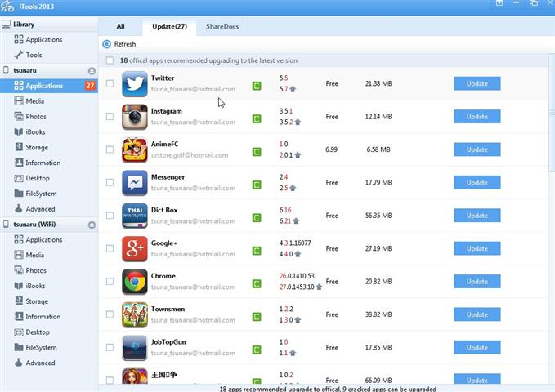
Task: Check the AnimeFC row checkbox
Action: [x=110, y=149]
